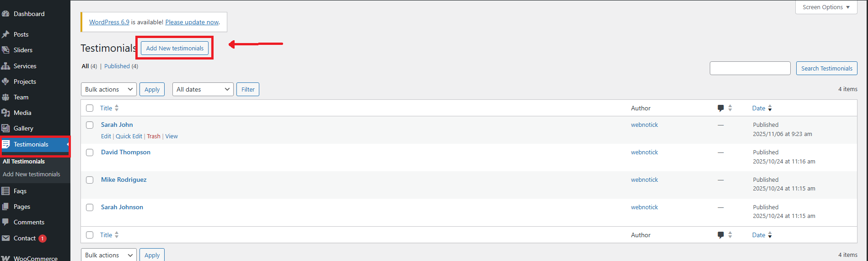Click the Sliders menu icon

(5, 50)
